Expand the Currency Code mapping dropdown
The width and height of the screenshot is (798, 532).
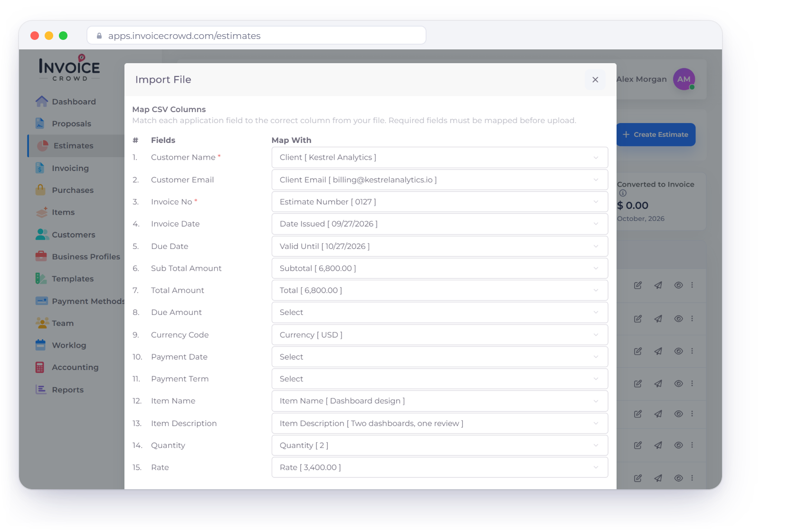(x=440, y=335)
